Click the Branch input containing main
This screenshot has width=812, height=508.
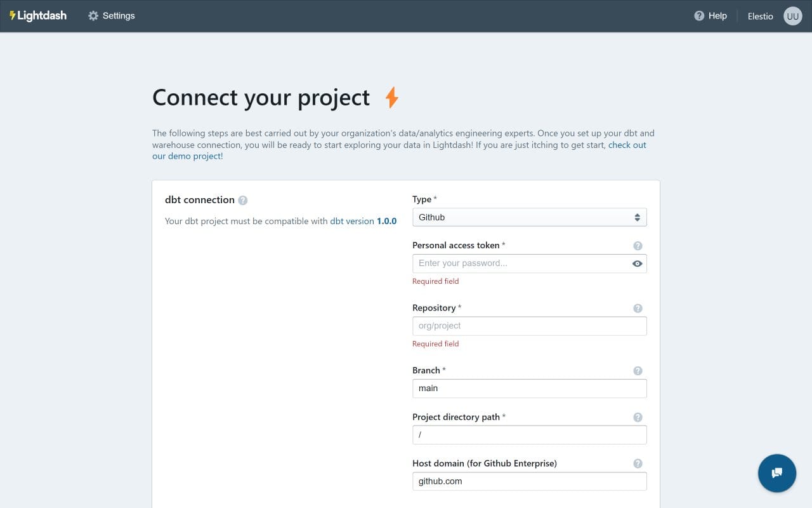click(529, 388)
